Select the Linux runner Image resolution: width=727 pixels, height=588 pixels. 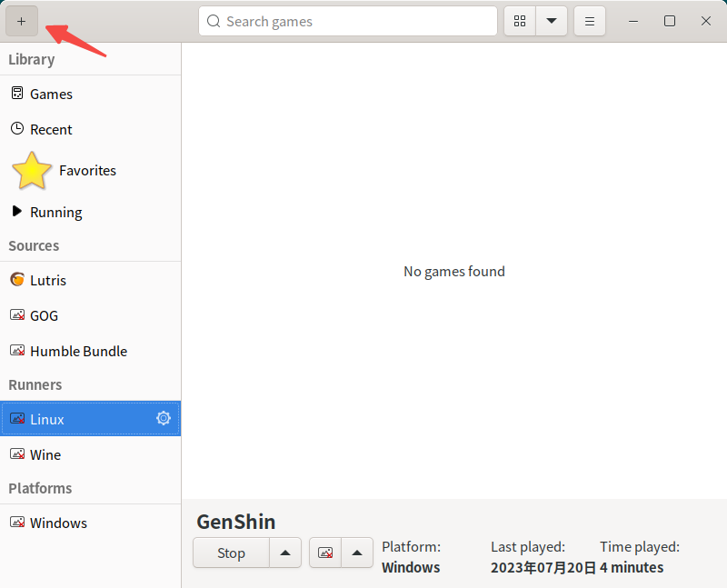click(90, 419)
